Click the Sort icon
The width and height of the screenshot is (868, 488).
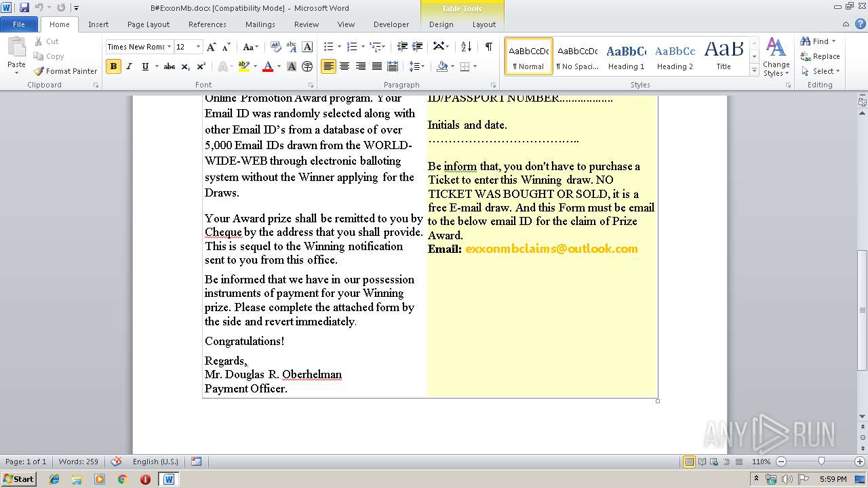pos(466,47)
